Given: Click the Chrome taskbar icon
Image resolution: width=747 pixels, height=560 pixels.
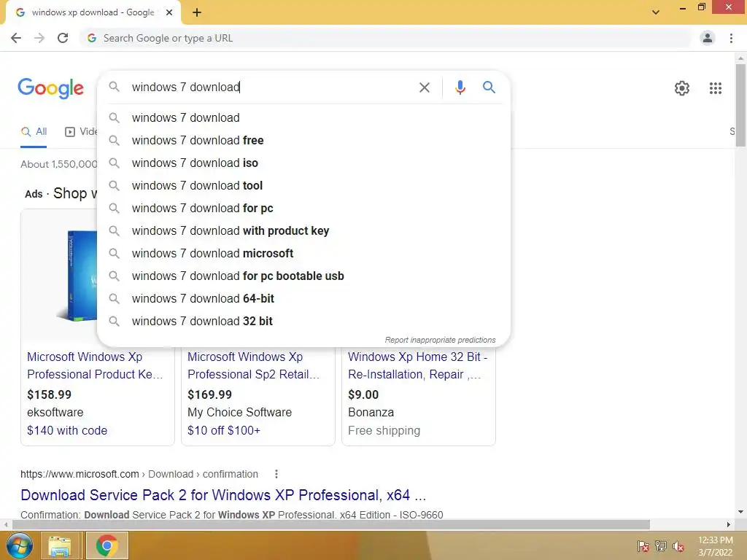Looking at the screenshot, I should coord(107,546).
